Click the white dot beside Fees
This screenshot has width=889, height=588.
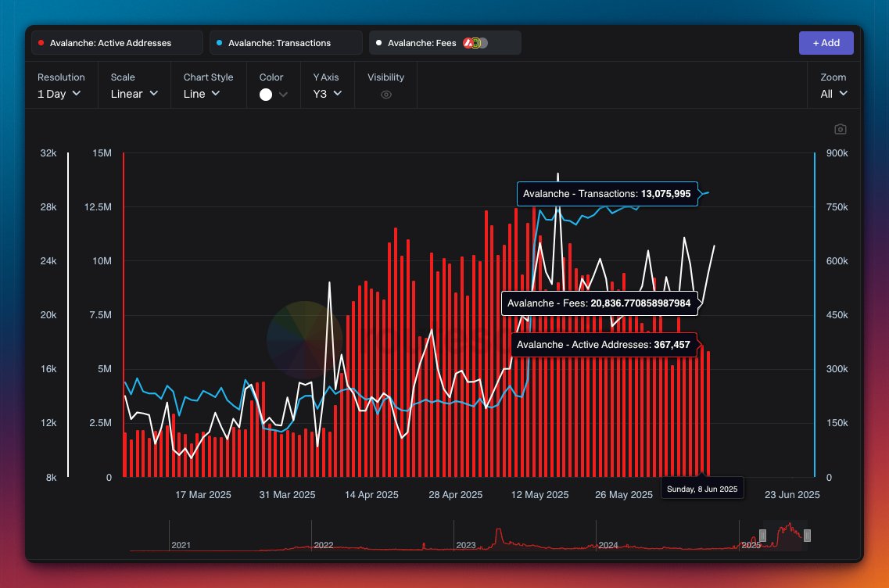point(378,43)
